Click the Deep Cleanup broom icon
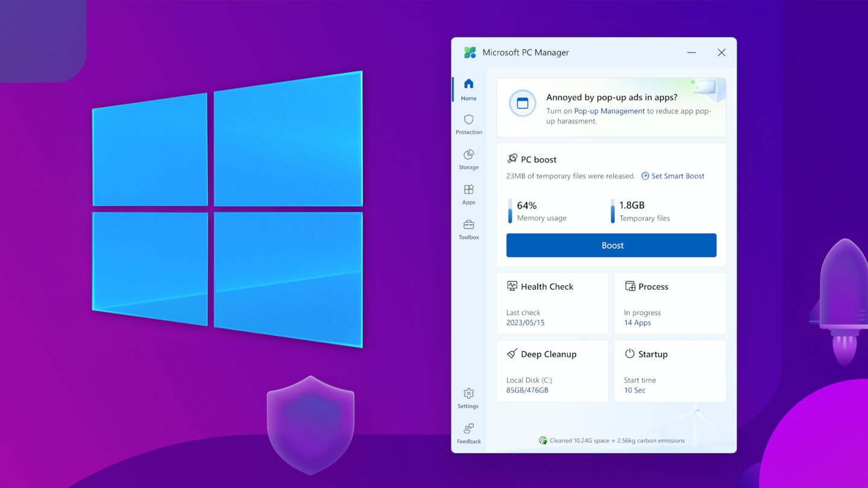 click(x=512, y=354)
